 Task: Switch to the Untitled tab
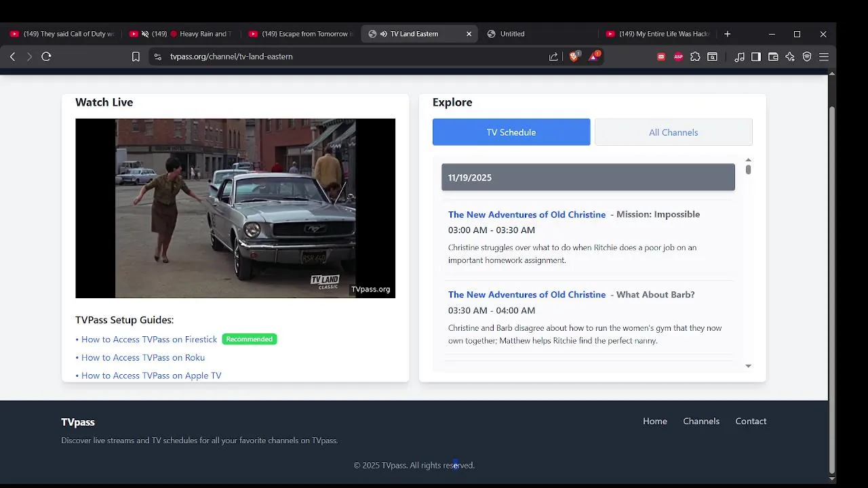pyautogui.click(x=539, y=34)
